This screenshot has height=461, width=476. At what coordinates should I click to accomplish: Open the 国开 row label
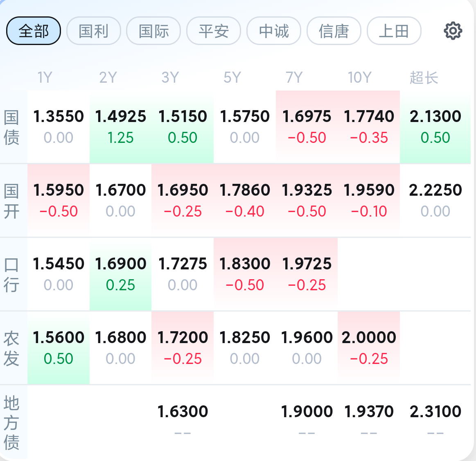11,201
